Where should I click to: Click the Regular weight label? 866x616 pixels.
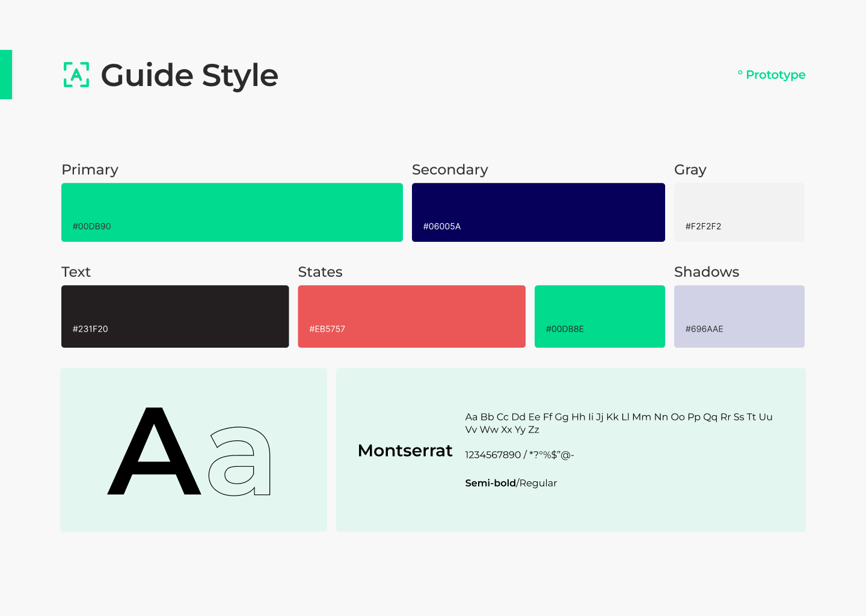pos(538,483)
